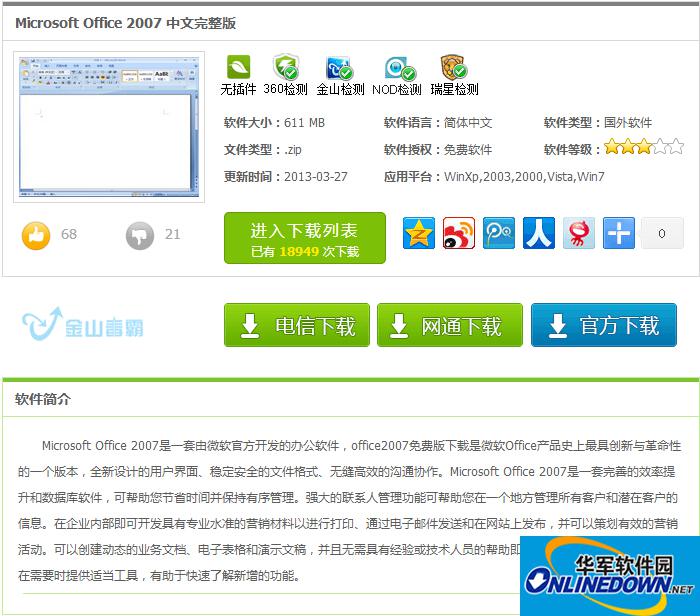Share to QQ Zone star icon
This screenshot has height=616, width=700.
click(x=418, y=233)
